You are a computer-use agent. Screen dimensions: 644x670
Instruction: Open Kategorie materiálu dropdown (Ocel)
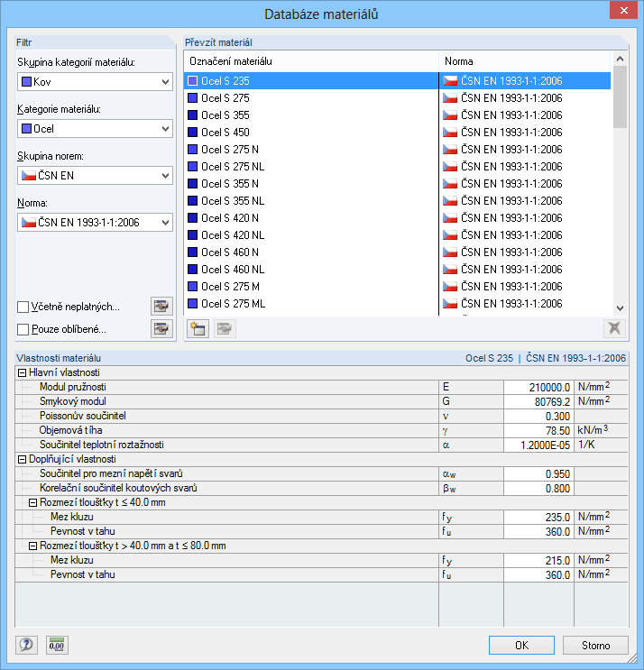(95, 129)
